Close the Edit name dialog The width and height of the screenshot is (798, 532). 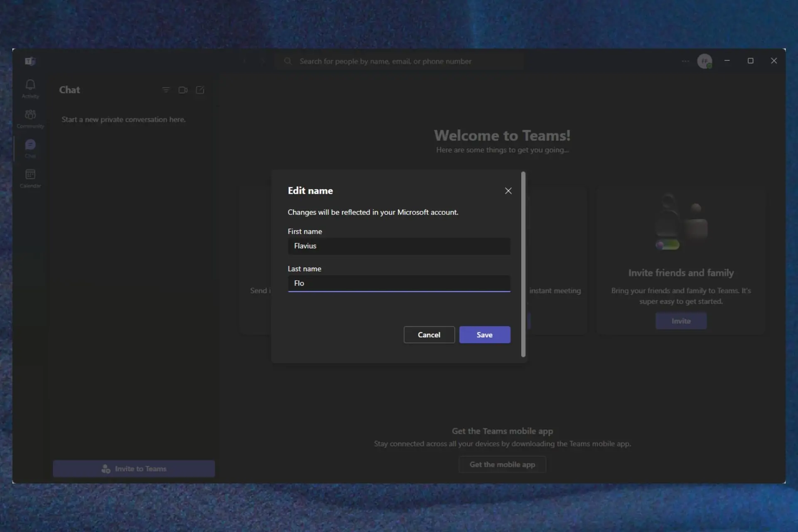click(508, 191)
